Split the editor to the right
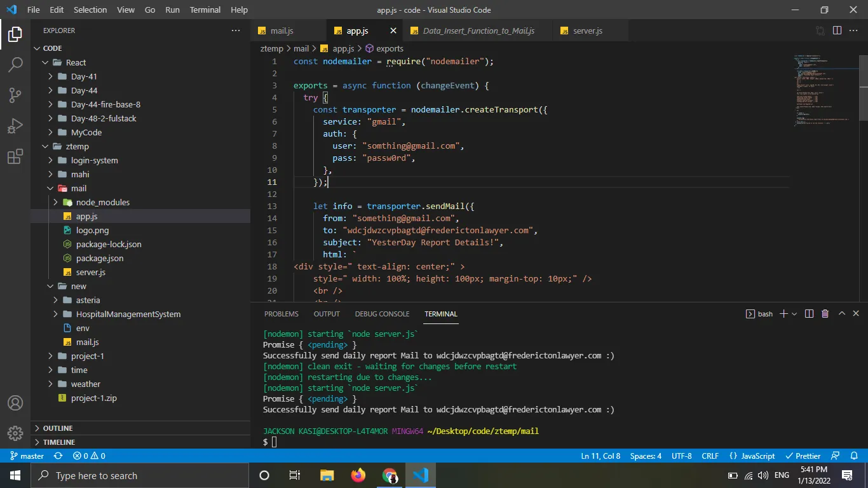Viewport: 868px width, 488px height. click(x=837, y=30)
